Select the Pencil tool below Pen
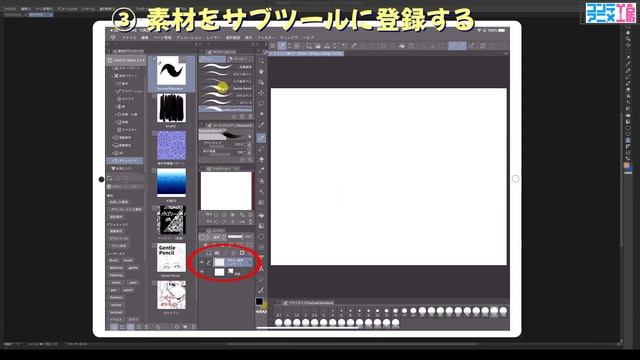640x360 pixels. click(x=261, y=149)
